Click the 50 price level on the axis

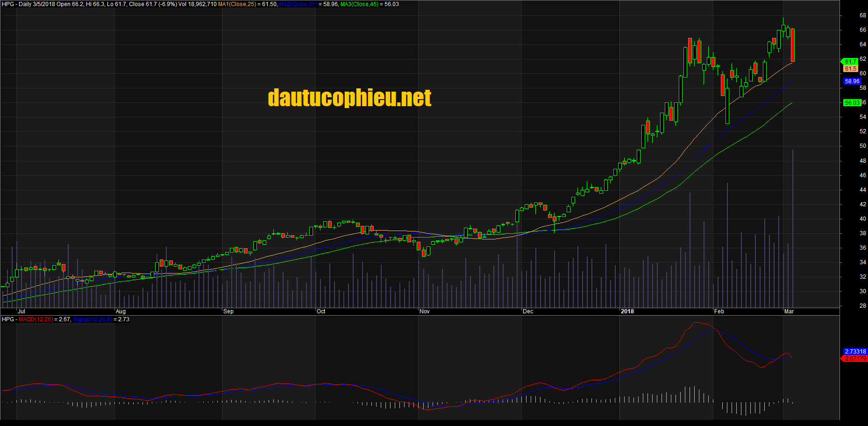862,146
